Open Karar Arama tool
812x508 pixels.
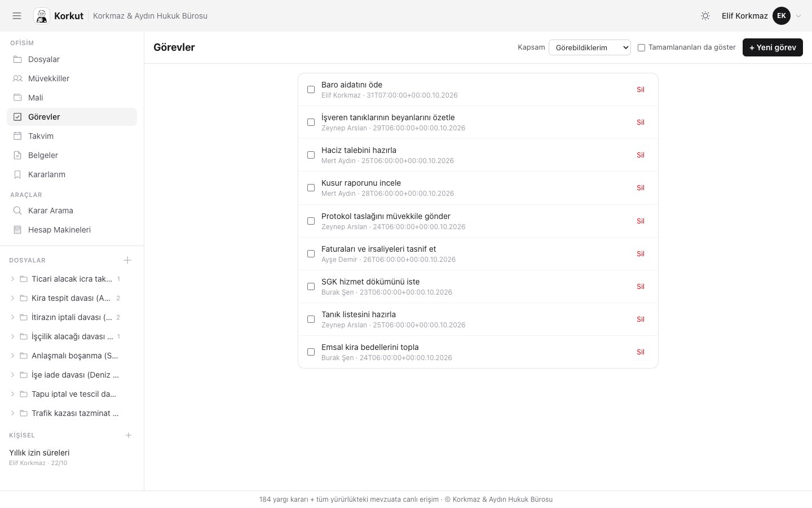click(72, 211)
